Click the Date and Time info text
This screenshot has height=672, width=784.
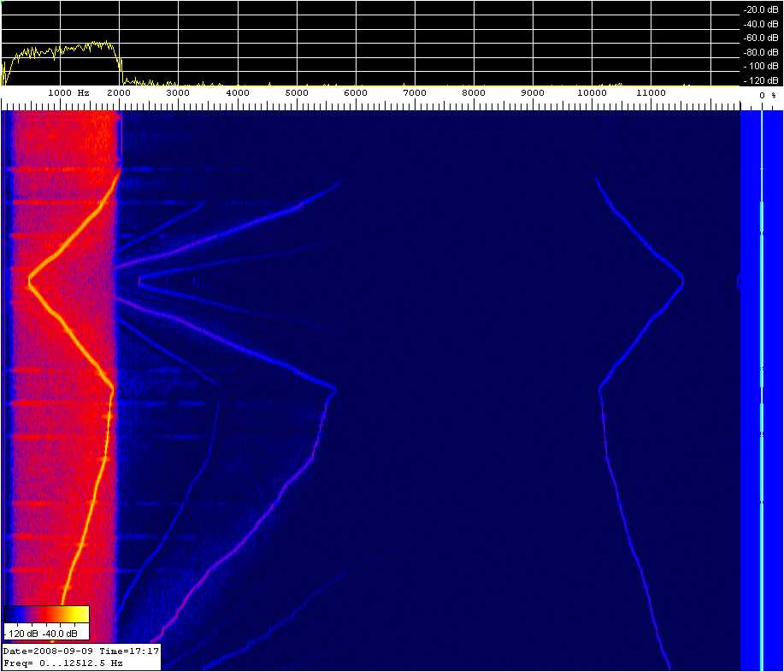[81, 651]
